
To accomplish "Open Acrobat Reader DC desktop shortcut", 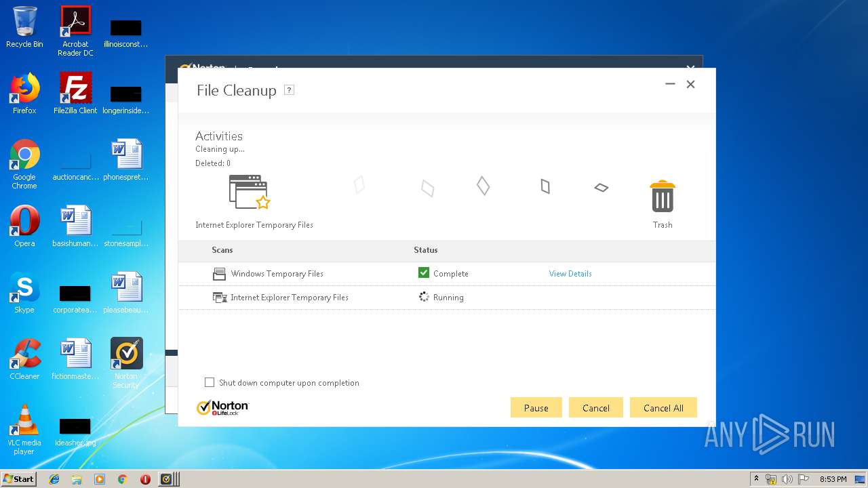I will (75, 31).
